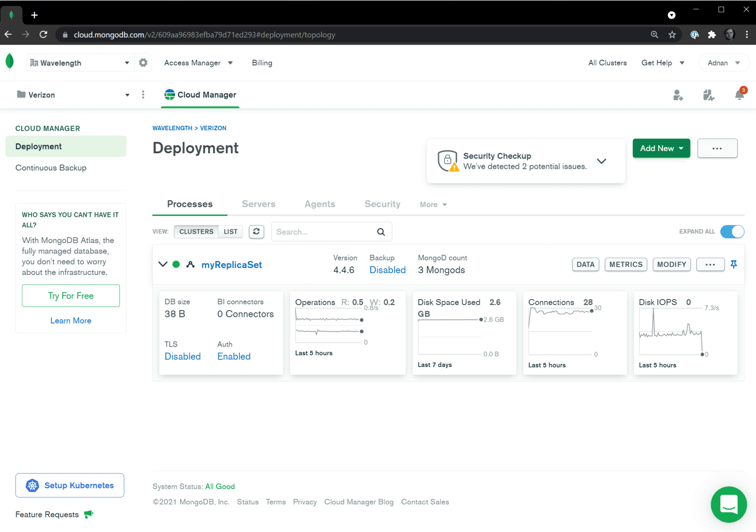The width and height of the screenshot is (756, 532).
Task: Click the refresh deployment view icon
Action: (x=256, y=231)
